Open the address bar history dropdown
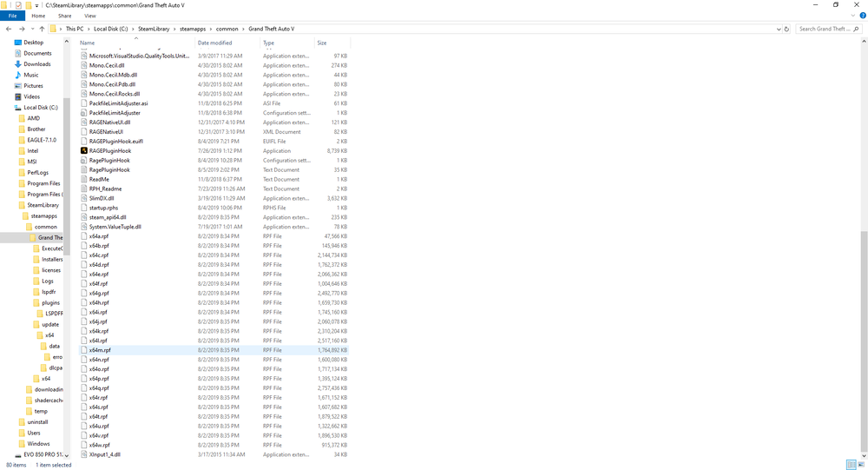This screenshot has width=868, height=470. click(779, 29)
